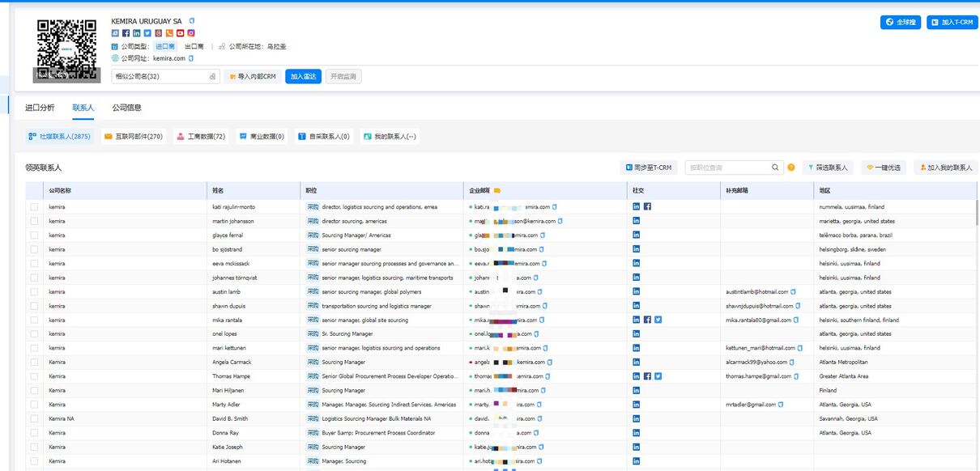Tick the checkbox for Donna Ray row
Screen dimensions: 980x471
(x=34, y=433)
